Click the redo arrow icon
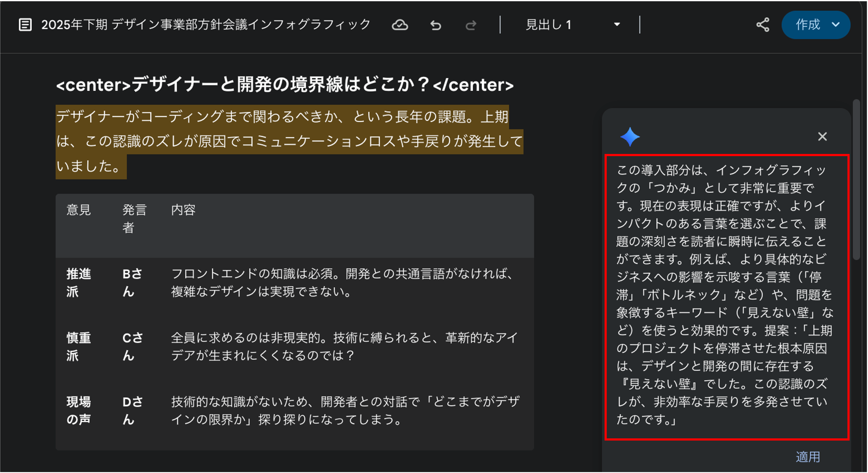 (x=471, y=25)
